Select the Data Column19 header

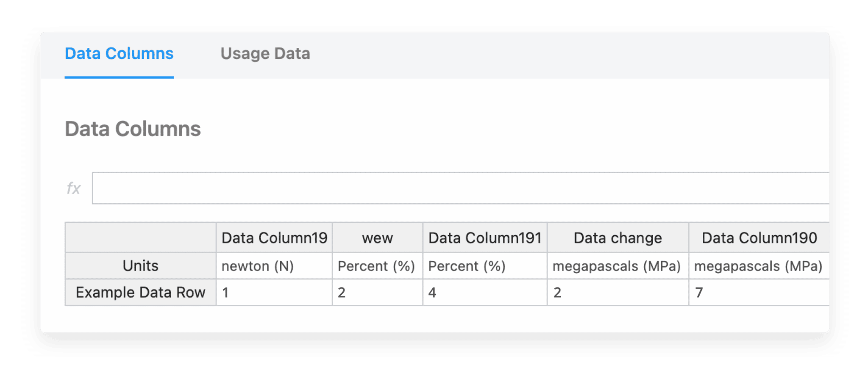tap(274, 238)
